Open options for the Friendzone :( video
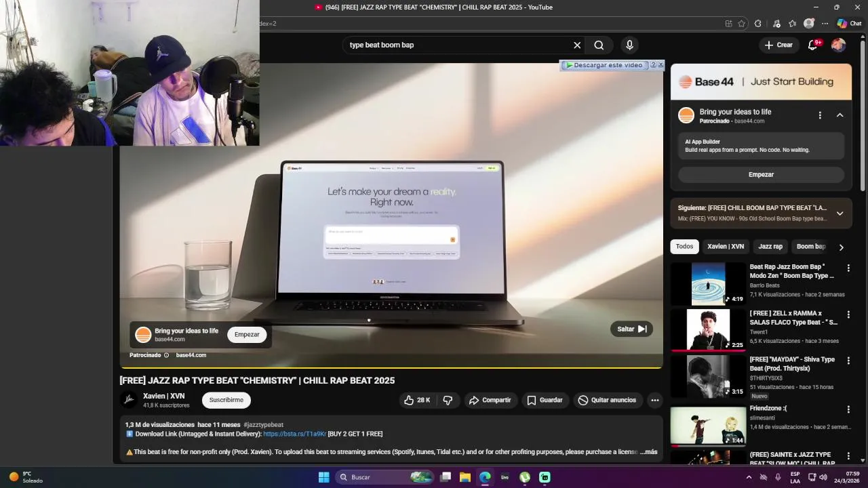The height and width of the screenshot is (488, 868). (x=848, y=410)
